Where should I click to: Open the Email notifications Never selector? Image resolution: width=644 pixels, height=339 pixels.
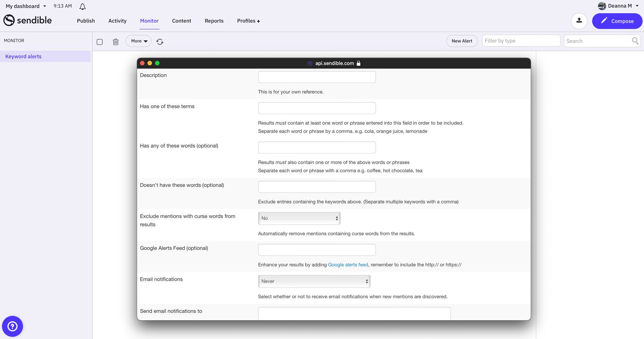(314, 281)
